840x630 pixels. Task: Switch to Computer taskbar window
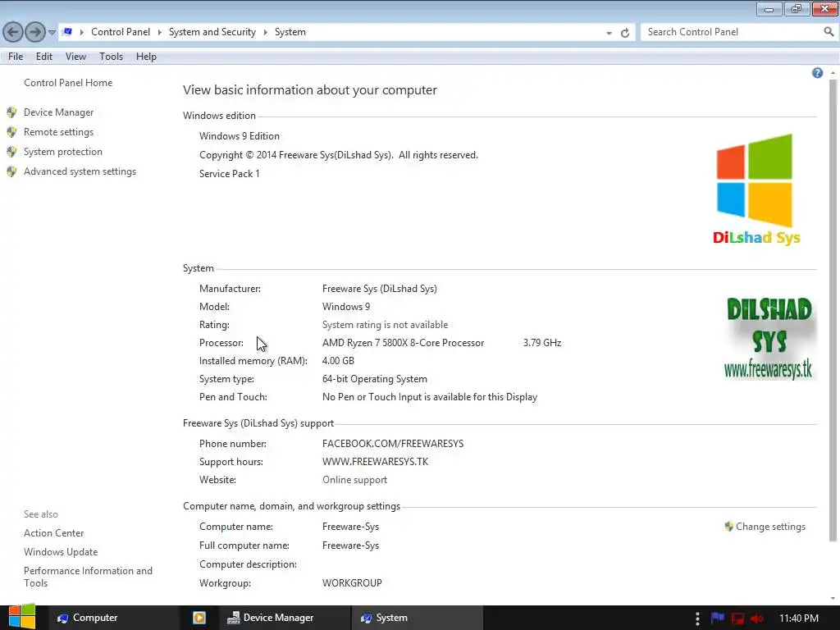click(x=113, y=618)
